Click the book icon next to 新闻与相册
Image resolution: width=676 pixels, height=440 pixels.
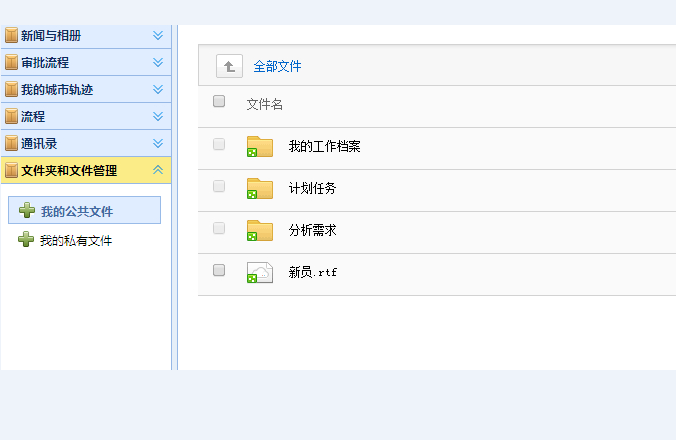(11, 36)
